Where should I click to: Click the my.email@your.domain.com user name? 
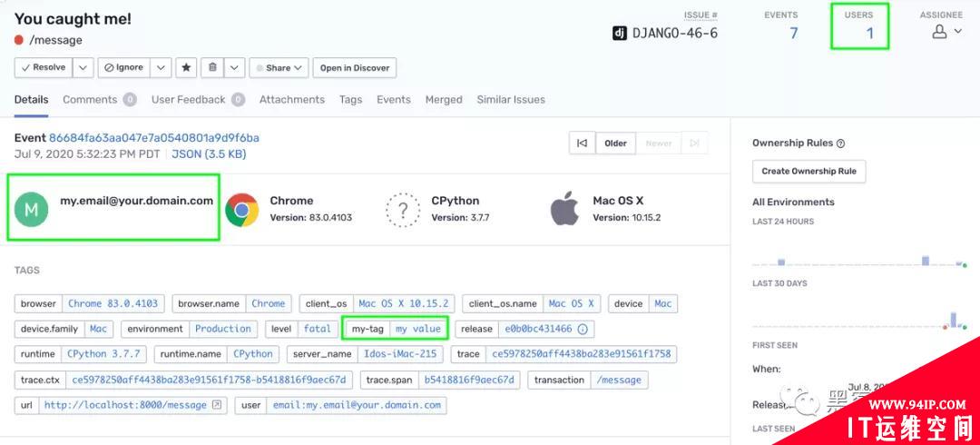[x=137, y=201]
